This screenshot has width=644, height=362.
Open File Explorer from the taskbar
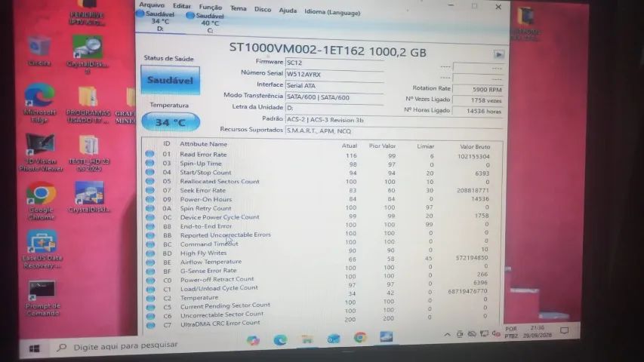307,339
